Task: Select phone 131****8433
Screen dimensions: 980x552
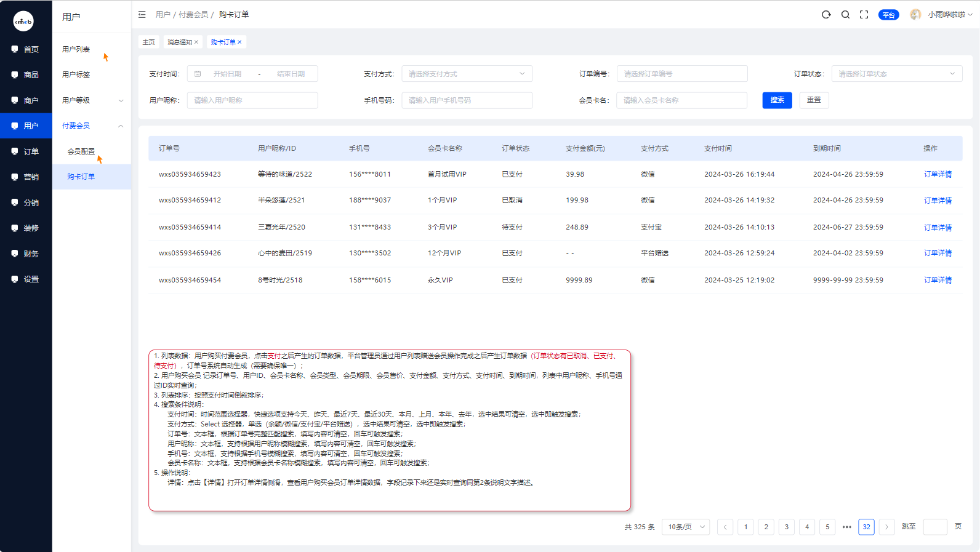Action: pyautogui.click(x=370, y=227)
